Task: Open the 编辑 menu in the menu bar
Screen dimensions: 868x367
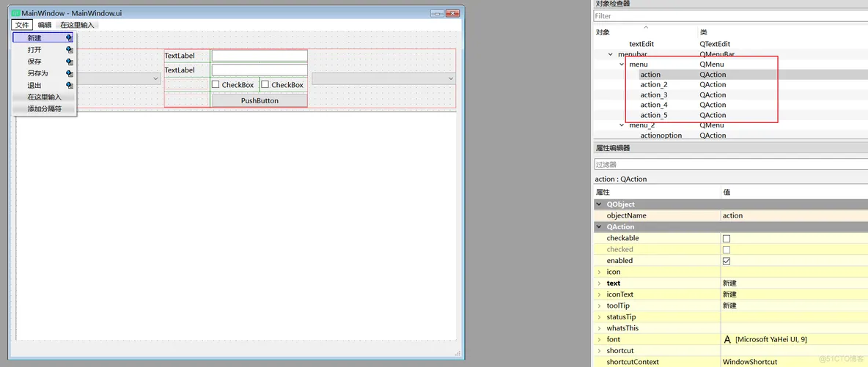Action: click(45, 25)
